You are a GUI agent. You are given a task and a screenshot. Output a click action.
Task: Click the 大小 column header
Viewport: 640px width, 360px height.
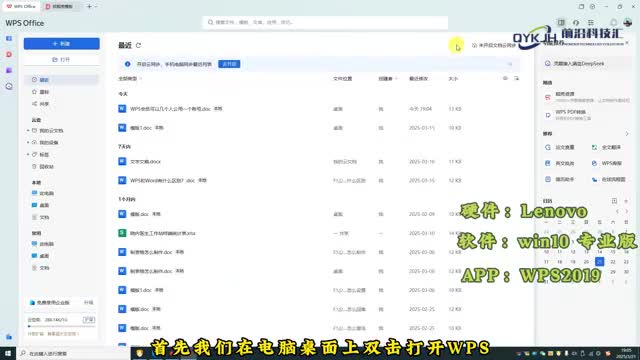pyautogui.click(x=453, y=78)
